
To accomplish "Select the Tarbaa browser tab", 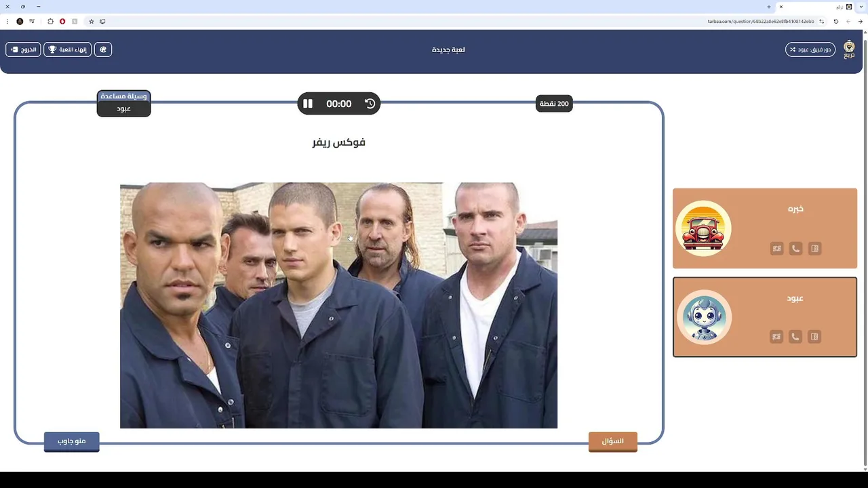I will tap(815, 7).
